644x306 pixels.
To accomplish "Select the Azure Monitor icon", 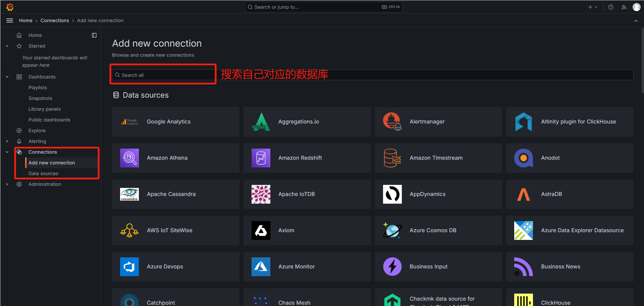I will 261,267.
